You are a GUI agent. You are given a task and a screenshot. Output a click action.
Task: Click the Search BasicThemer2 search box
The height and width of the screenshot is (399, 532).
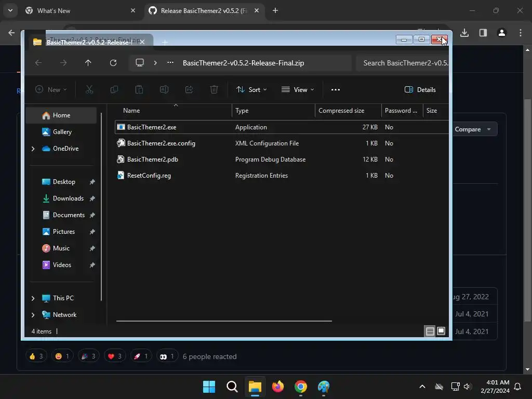tap(403, 63)
